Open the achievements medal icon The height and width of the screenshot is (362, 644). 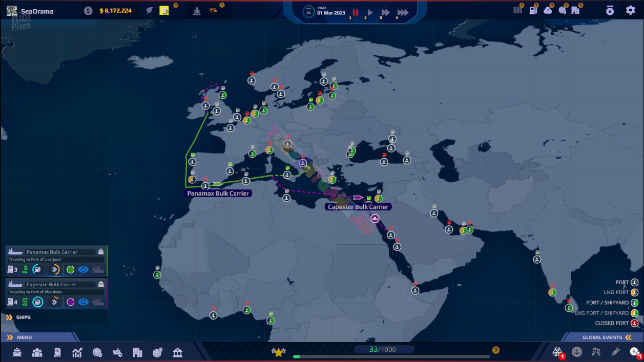pos(610,10)
